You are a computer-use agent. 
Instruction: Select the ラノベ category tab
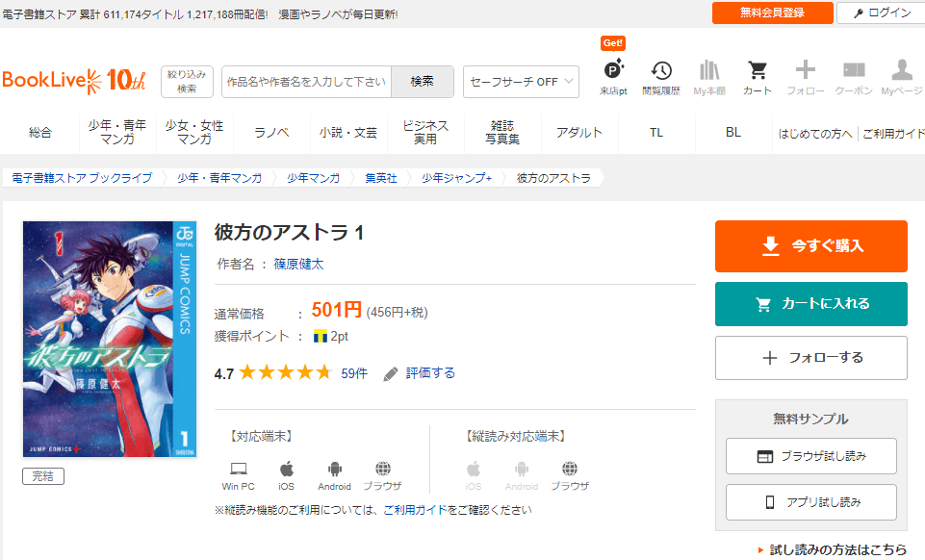click(x=271, y=133)
